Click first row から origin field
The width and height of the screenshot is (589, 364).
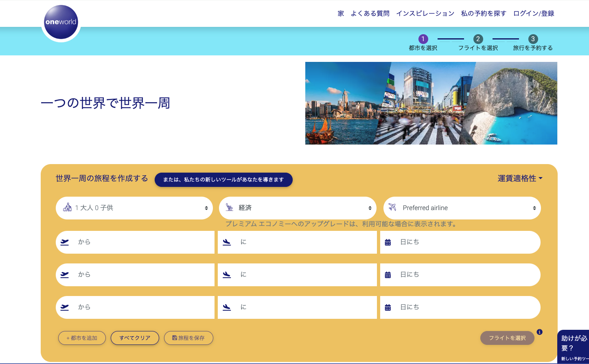[x=135, y=242]
